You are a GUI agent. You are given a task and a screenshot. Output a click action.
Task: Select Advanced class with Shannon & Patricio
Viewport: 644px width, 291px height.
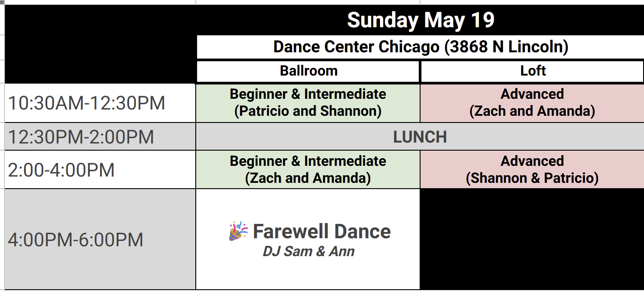click(x=532, y=170)
